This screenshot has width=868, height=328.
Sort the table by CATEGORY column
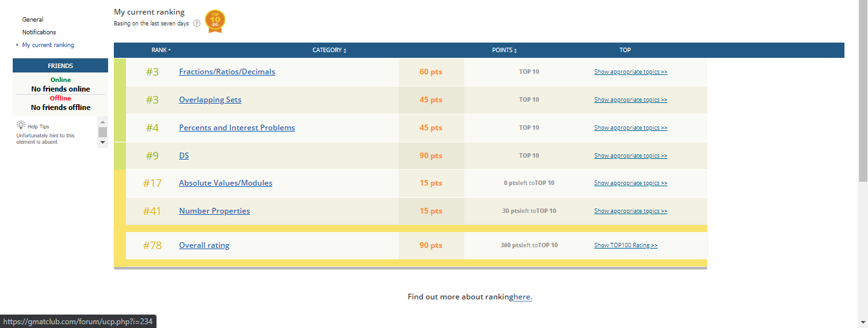[x=329, y=50]
